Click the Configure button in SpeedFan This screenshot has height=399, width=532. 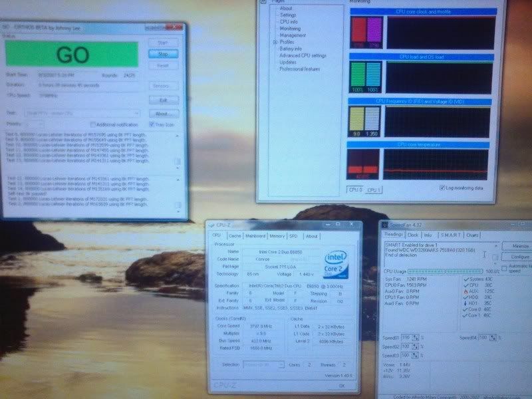[517, 257]
